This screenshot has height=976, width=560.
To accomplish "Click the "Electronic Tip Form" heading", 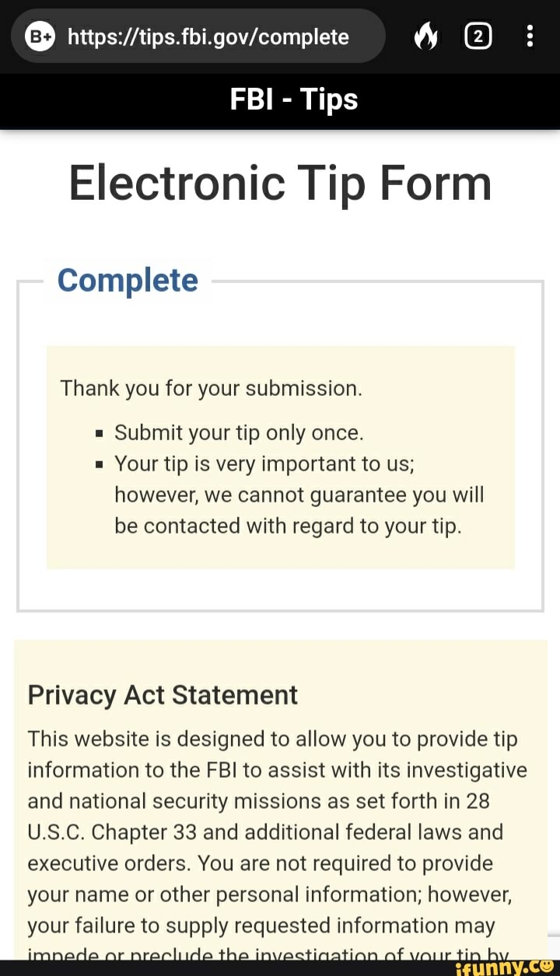I will 280,184.
